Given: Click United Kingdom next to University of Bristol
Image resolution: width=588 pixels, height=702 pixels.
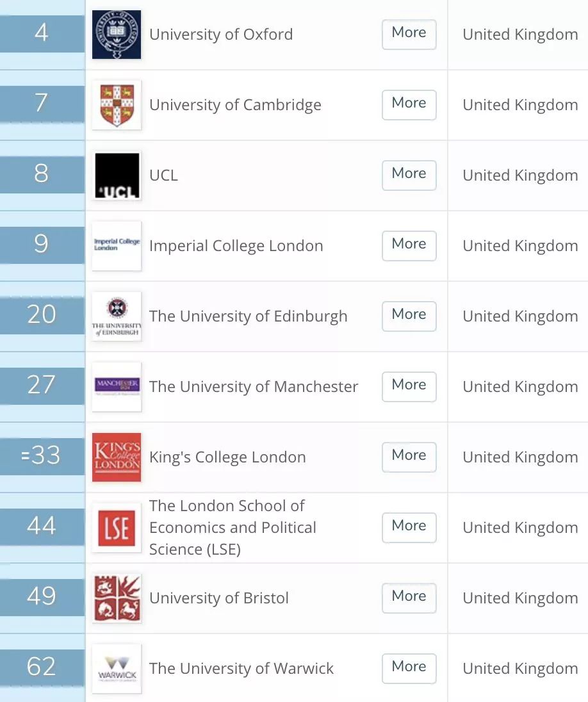Looking at the screenshot, I should pyautogui.click(x=519, y=598).
